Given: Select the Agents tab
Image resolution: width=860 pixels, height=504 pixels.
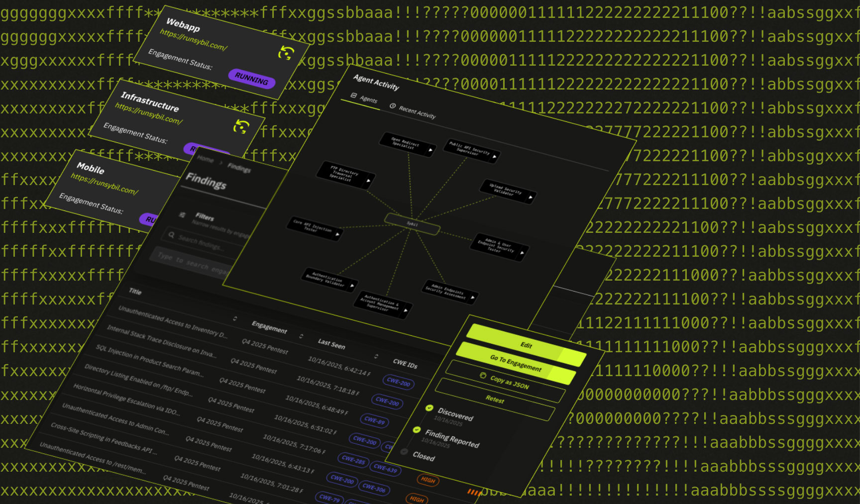Looking at the screenshot, I should coord(368,100).
